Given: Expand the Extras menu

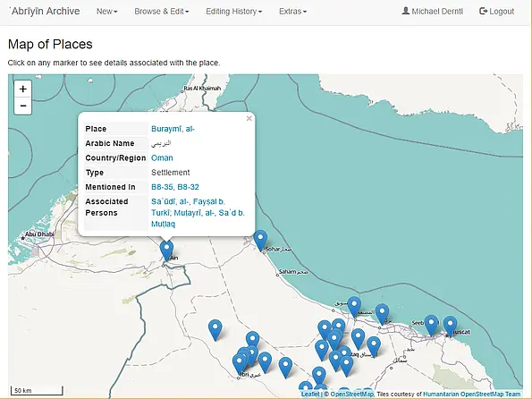Looking at the screenshot, I should point(292,12).
